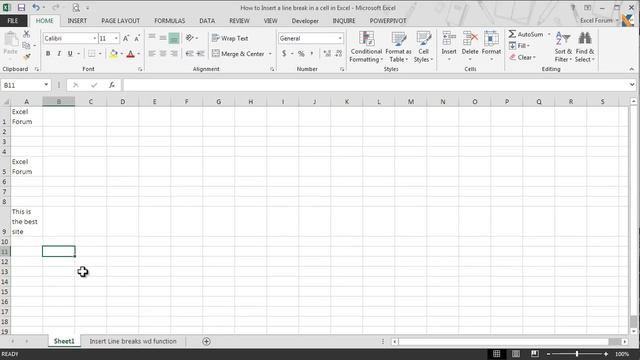
Task: Toggle Merge & Center
Action: click(x=238, y=53)
